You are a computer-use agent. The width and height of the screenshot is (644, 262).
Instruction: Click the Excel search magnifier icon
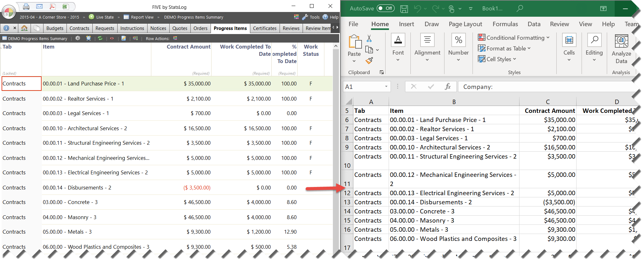point(520,8)
